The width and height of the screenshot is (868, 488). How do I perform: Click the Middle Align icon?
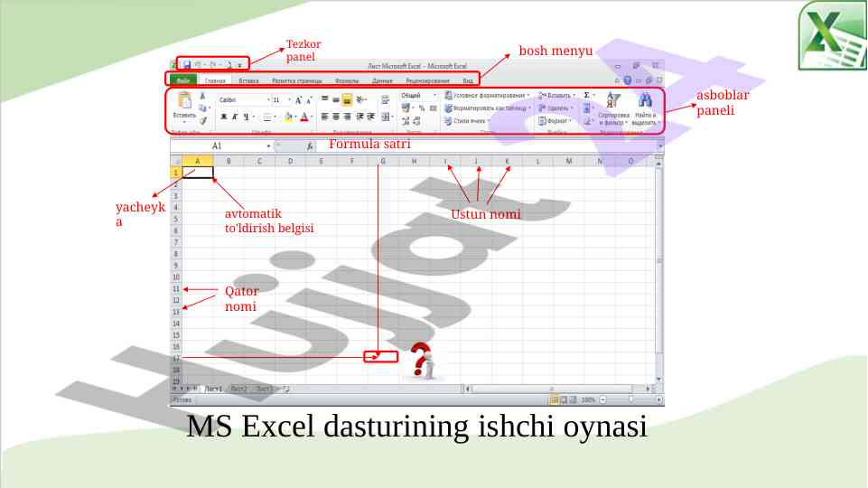coord(336,99)
